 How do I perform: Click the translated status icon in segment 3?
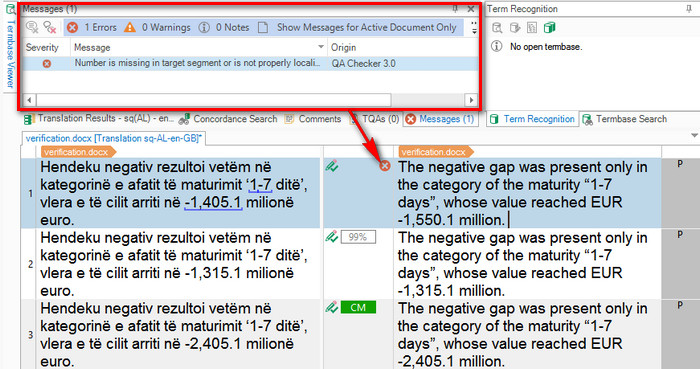[332, 307]
